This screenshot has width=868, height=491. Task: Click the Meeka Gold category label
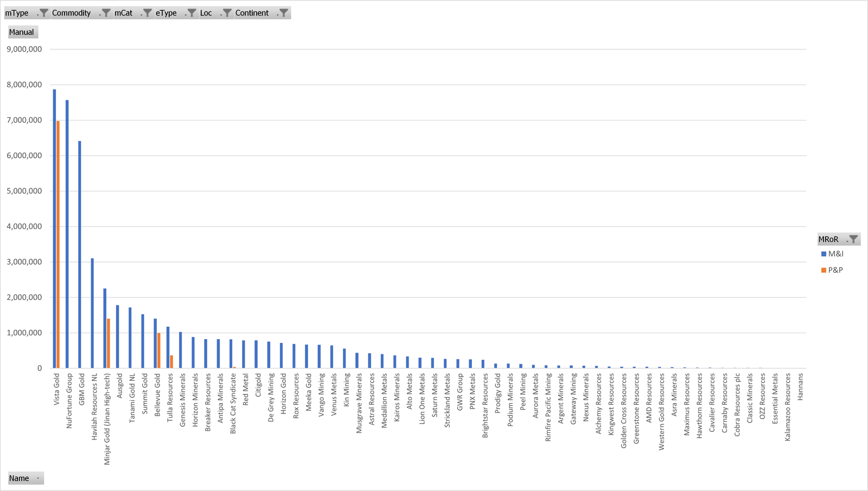point(309,392)
